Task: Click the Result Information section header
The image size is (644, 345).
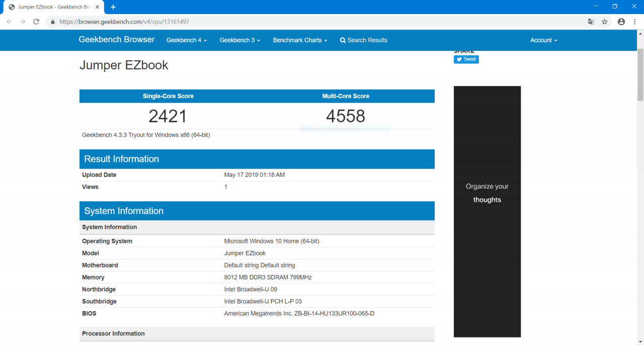Action: point(257,159)
